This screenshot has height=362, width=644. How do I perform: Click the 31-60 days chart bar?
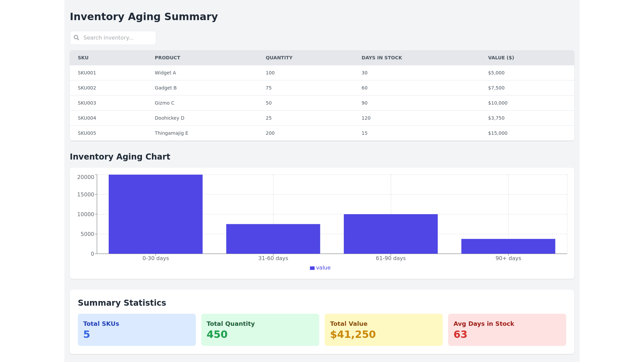pyautogui.click(x=273, y=239)
